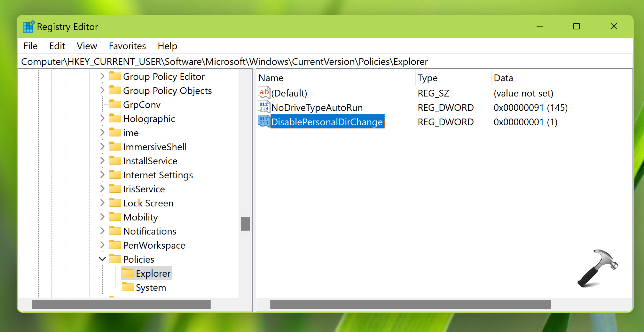The width and height of the screenshot is (644, 332).
Task: Click the System key folder icon
Action: click(x=128, y=287)
